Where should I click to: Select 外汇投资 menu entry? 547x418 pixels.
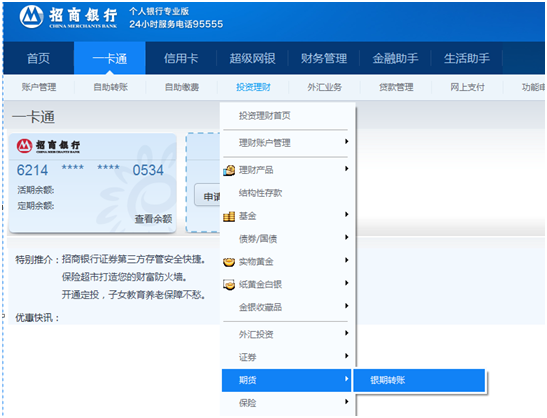click(x=286, y=335)
